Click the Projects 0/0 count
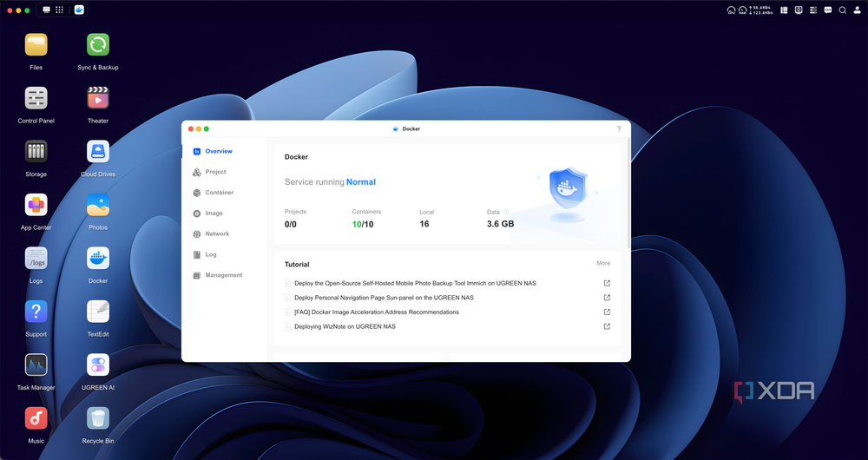 (291, 224)
